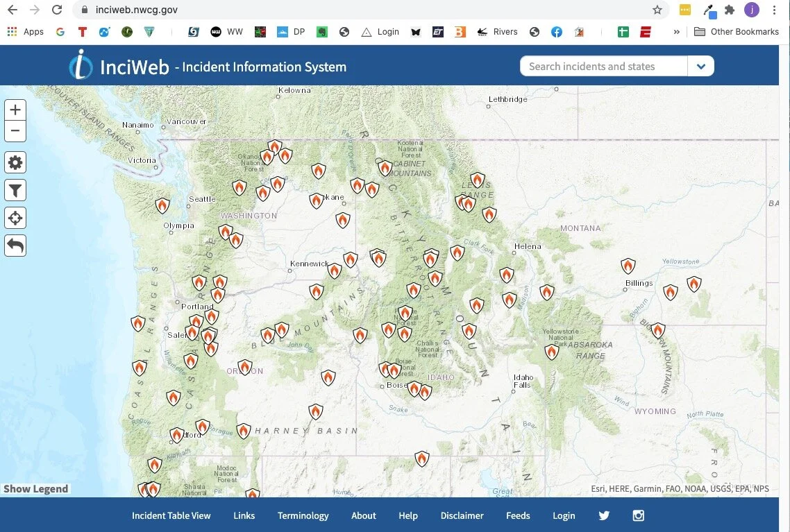Viewport: 790px width, 532px height.
Task: Open the incident filter tool
Action: coord(15,190)
